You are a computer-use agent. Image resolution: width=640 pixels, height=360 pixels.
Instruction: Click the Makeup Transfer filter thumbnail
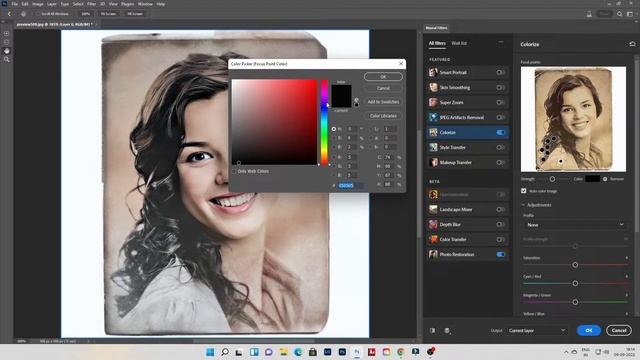(433, 162)
